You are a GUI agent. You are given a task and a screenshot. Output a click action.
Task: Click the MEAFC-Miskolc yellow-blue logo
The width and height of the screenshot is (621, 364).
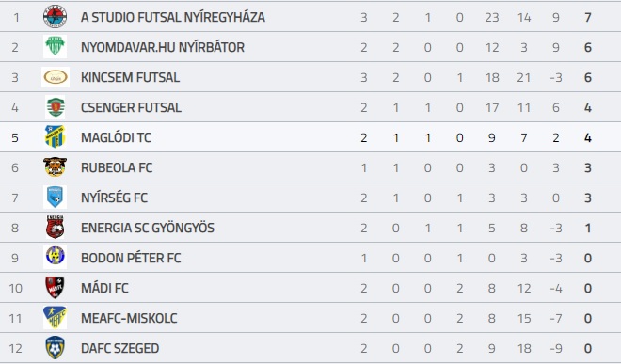click(x=56, y=318)
